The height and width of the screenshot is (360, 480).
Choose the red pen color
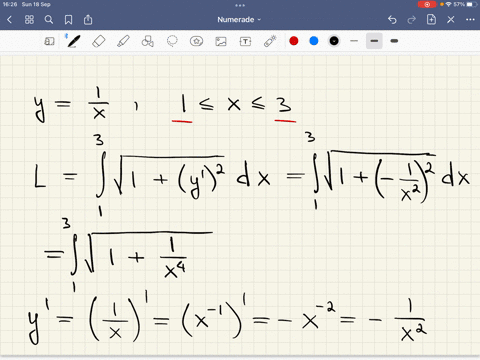[x=294, y=41]
